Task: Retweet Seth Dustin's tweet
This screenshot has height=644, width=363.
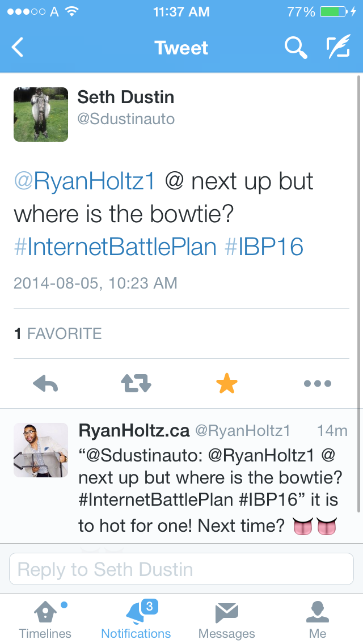Action: coord(136,384)
